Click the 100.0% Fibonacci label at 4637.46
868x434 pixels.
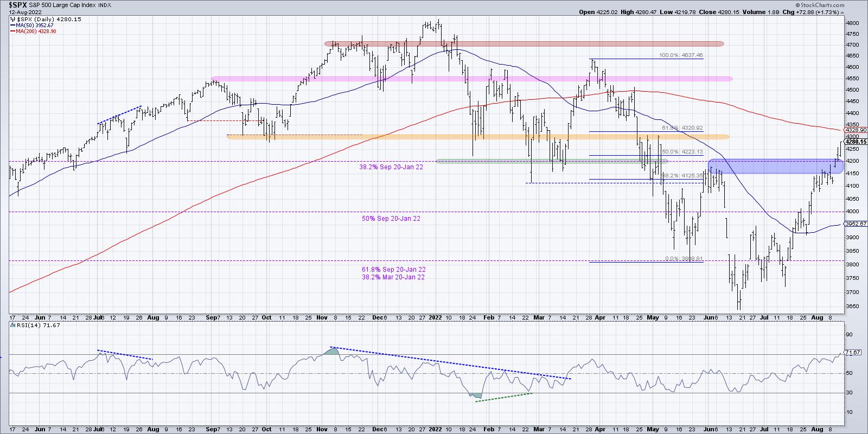pos(681,55)
